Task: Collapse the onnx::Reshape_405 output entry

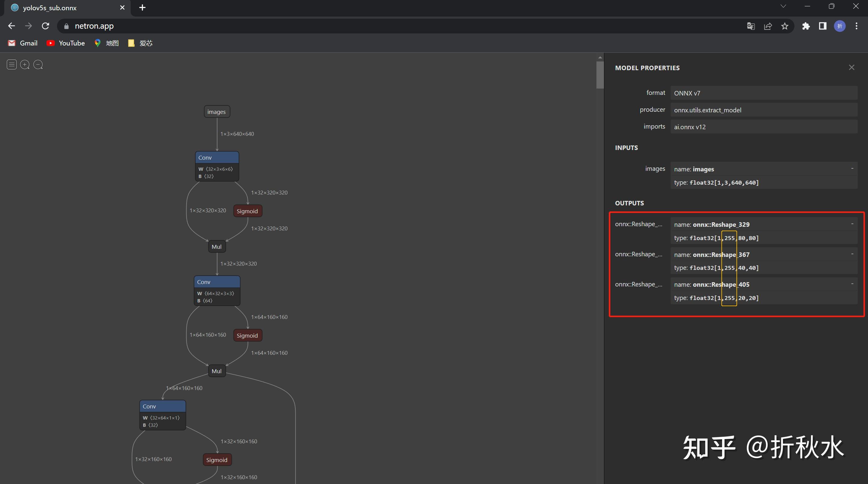Action: pyautogui.click(x=852, y=284)
